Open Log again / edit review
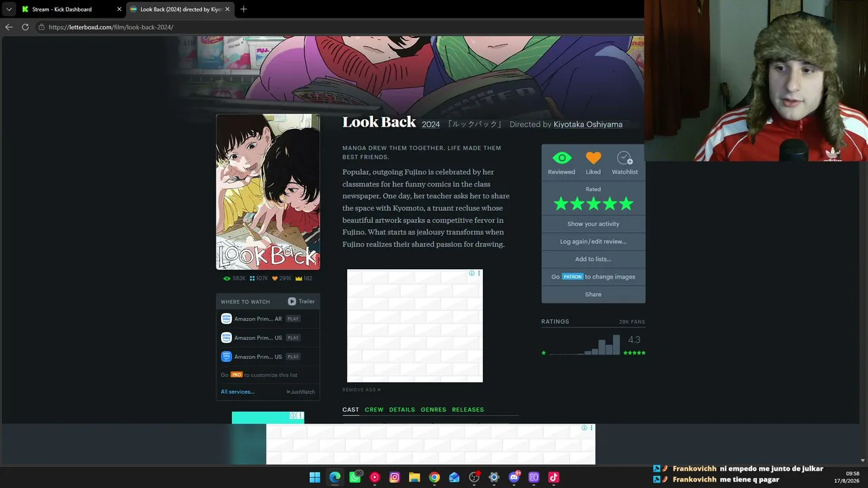This screenshot has height=488, width=868. pyautogui.click(x=593, y=241)
